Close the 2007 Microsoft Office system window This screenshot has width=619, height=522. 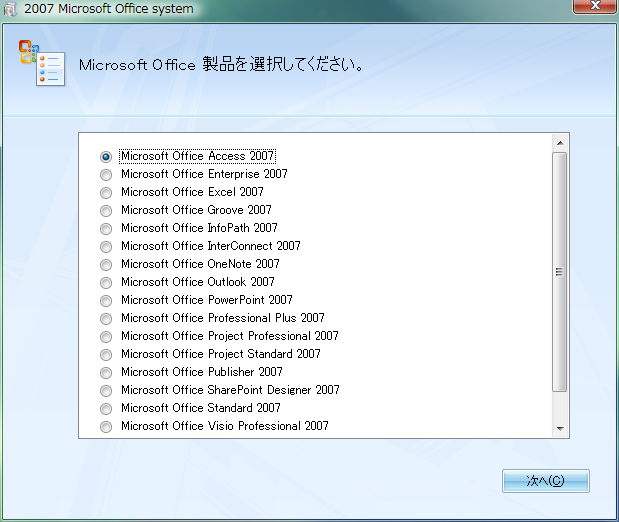595,6
